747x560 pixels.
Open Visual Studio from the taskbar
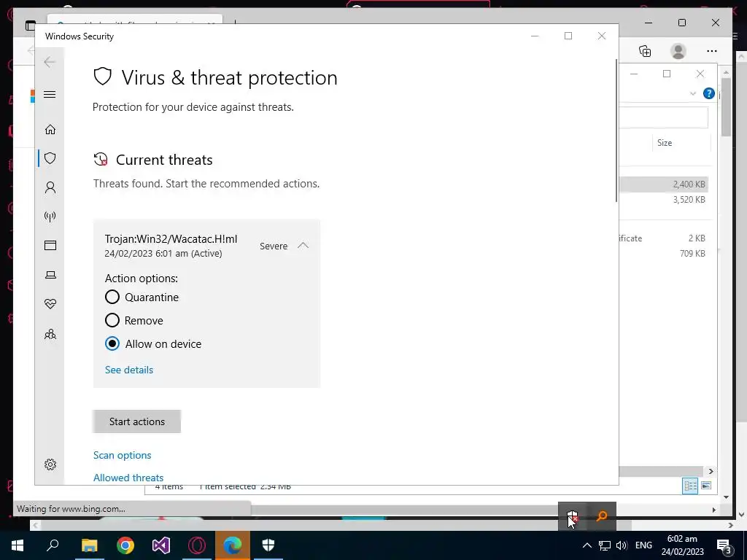pos(161,545)
